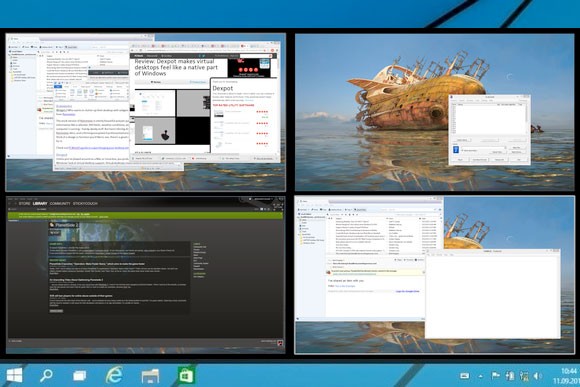Click the TOP RATED UTILITY SOFTWARE heading
The width and height of the screenshot is (580, 387).
233,105
